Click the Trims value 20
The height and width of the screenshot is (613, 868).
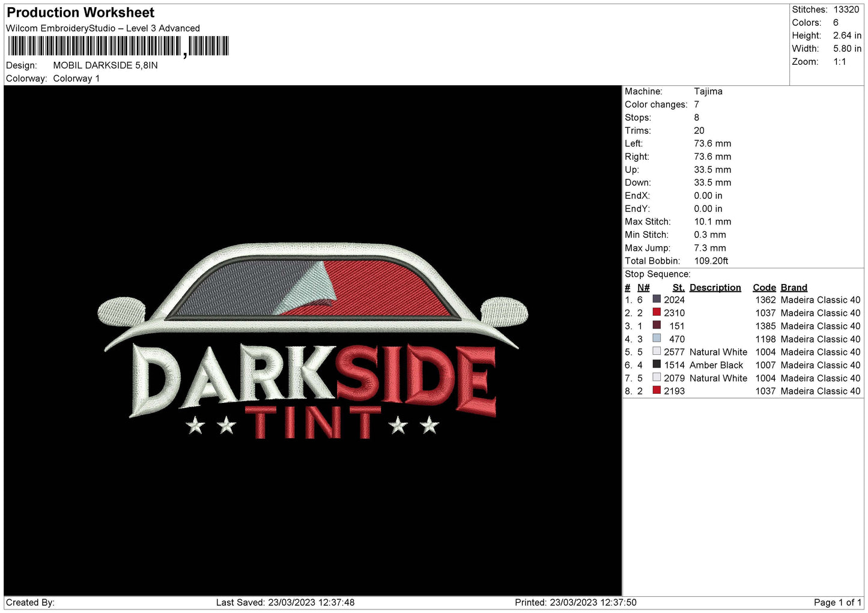tap(699, 131)
